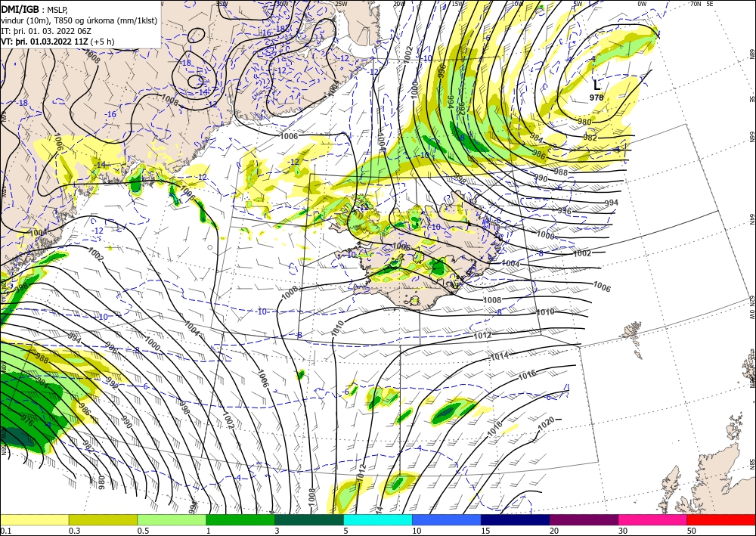The height and width of the screenshot is (536, 756).
Task: Pick the blue 10–15 legend color band
Action: pyautogui.click(x=447, y=519)
